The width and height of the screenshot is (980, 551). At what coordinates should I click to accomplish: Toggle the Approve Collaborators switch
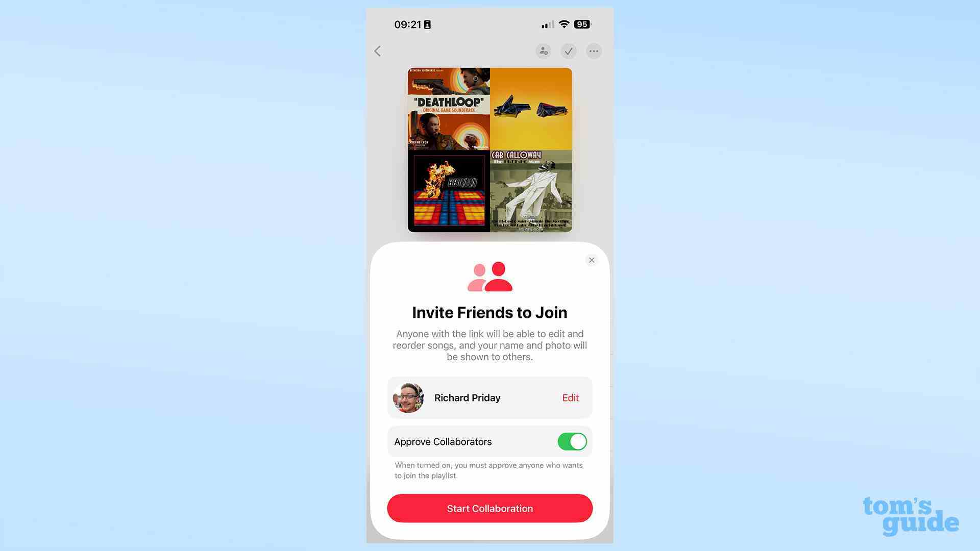coord(572,442)
